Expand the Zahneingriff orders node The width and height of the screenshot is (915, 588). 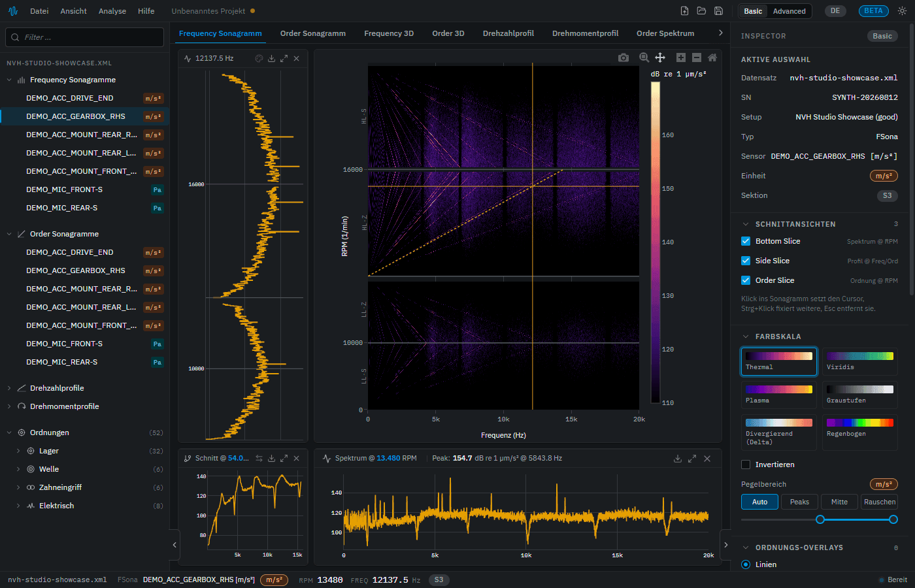tap(18, 487)
